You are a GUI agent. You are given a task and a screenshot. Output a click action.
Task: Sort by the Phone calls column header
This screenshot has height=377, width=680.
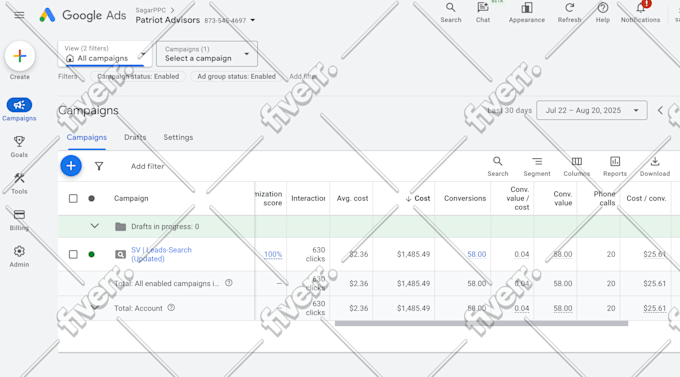point(604,198)
